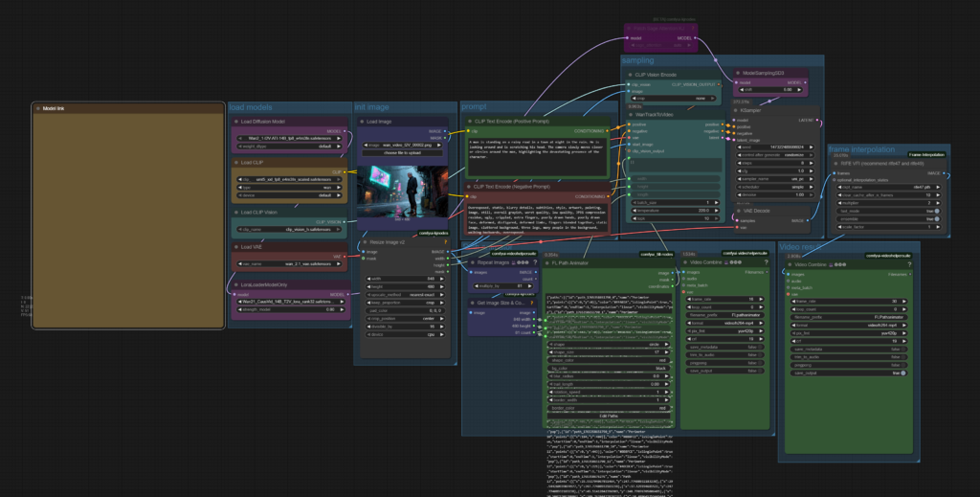The image size is (980, 497).
Task: Open Filenames menu on right Video Combine node
Action: 898,275
